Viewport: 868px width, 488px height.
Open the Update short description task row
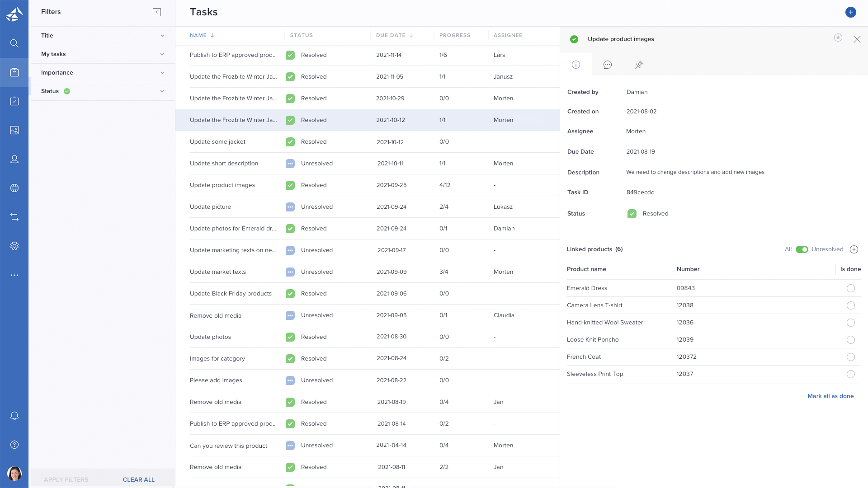(224, 164)
